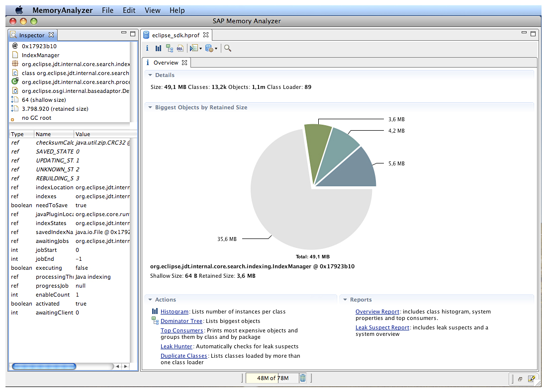Open the Apple menu

pos(19,10)
